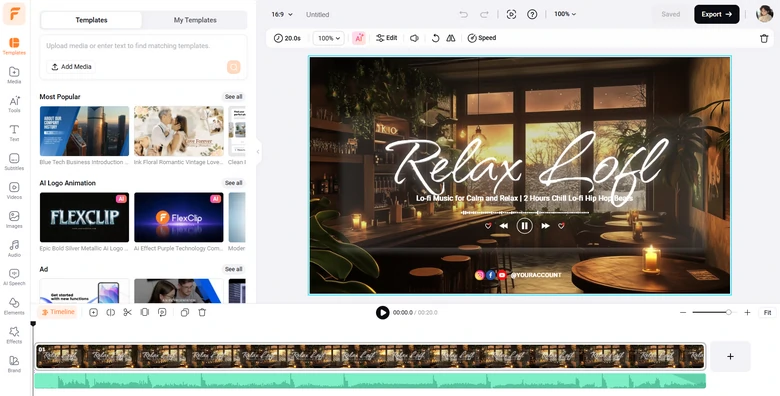
Task: Click the trash icon in timeline toolbar
Action: (x=202, y=312)
